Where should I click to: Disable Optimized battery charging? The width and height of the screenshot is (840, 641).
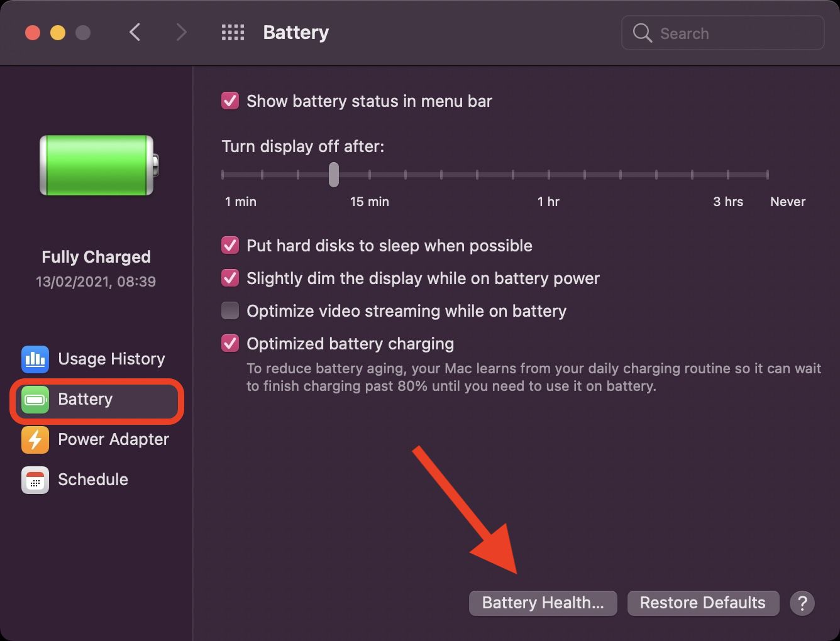point(230,343)
